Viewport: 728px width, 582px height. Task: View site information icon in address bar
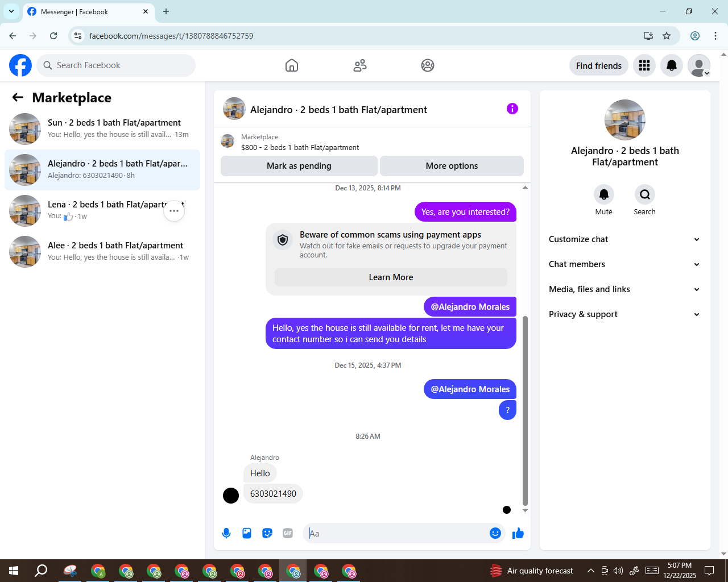tap(78, 36)
